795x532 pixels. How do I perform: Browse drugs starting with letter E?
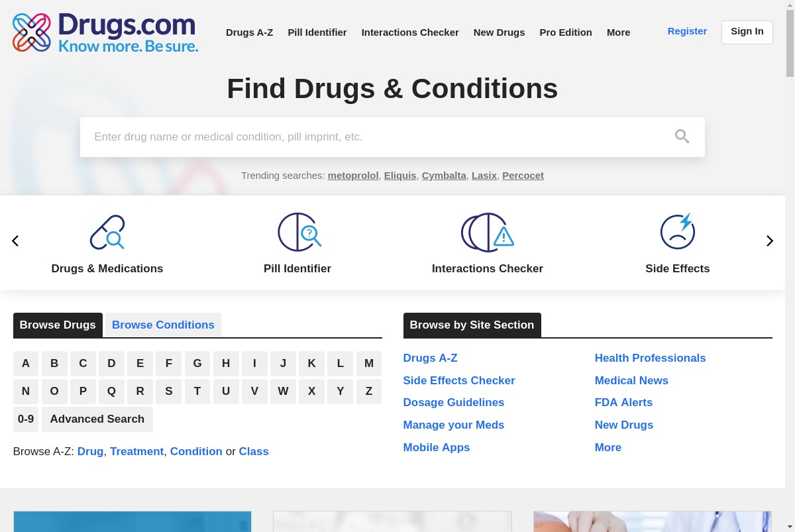pyautogui.click(x=140, y=364)
